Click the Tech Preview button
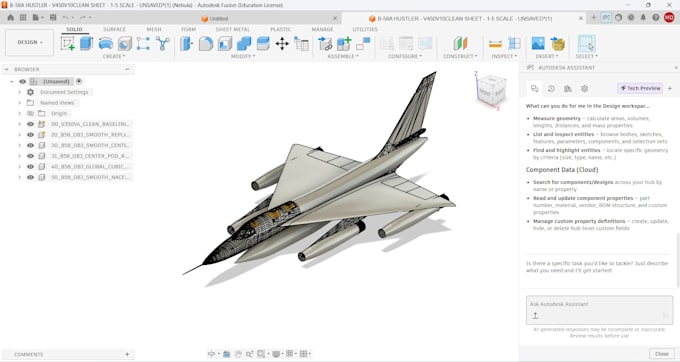Screen dimensions: 680x362 click(x=640, y=88)
